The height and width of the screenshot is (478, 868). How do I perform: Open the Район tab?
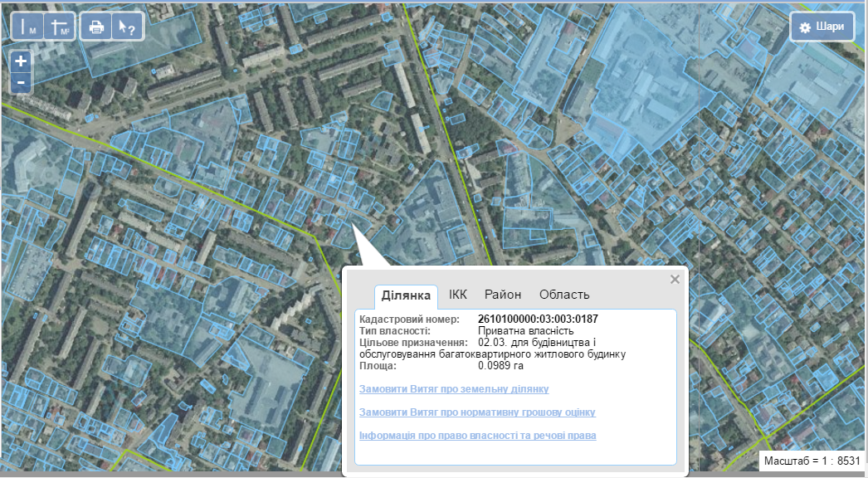click(x=503, y=294)
